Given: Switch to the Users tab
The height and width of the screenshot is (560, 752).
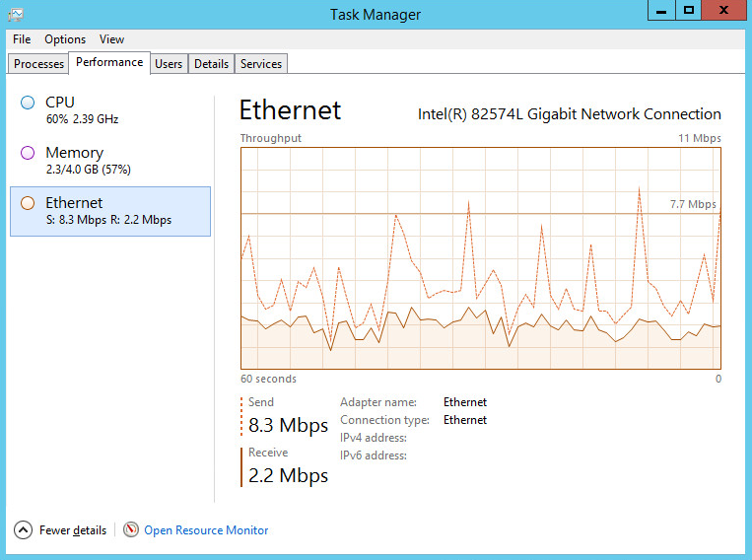Looking at the screenshot, I should point(169,64).
